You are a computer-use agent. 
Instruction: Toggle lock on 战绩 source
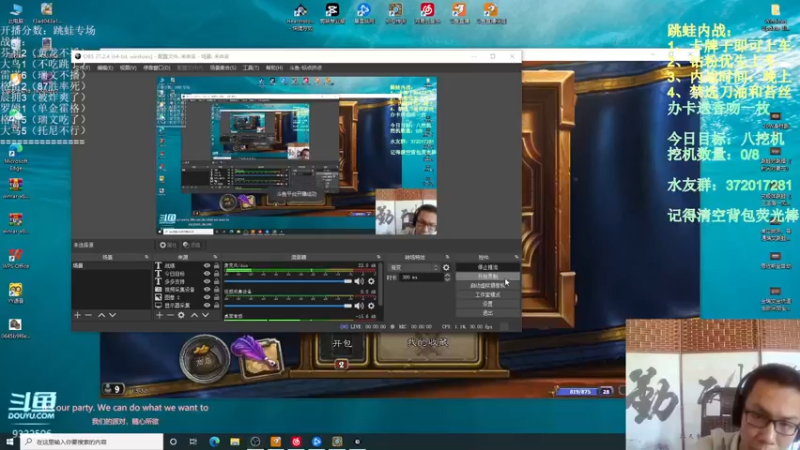click(216, 266)
